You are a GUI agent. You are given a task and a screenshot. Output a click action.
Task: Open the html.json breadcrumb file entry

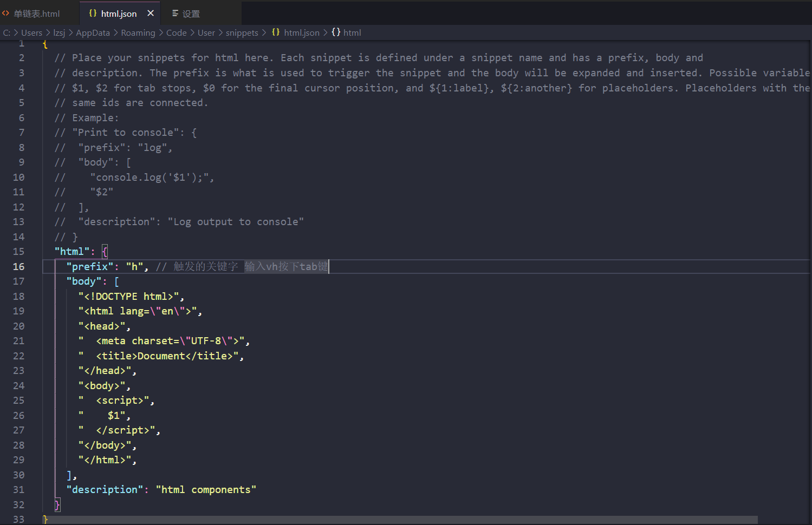click(302, 32)
